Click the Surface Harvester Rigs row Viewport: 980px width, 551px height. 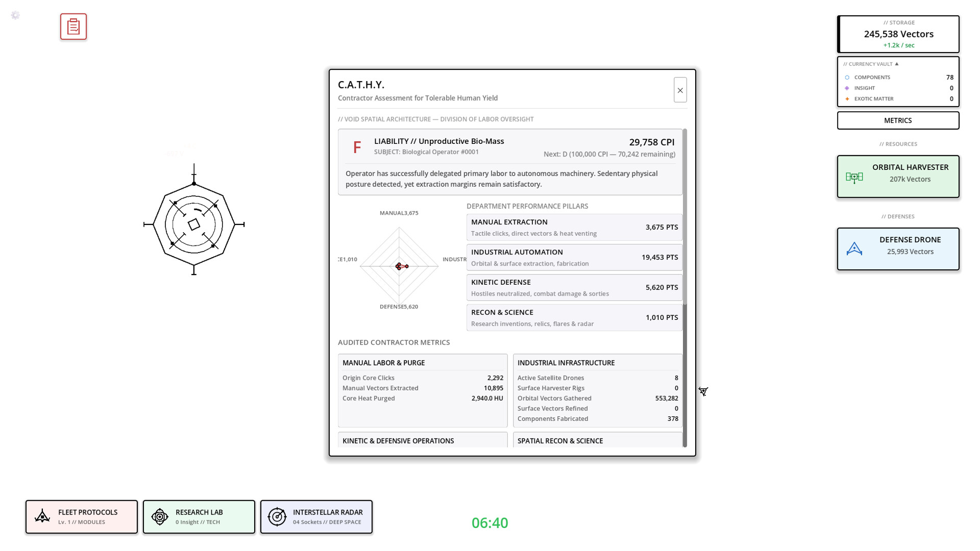tap(598, 388)
